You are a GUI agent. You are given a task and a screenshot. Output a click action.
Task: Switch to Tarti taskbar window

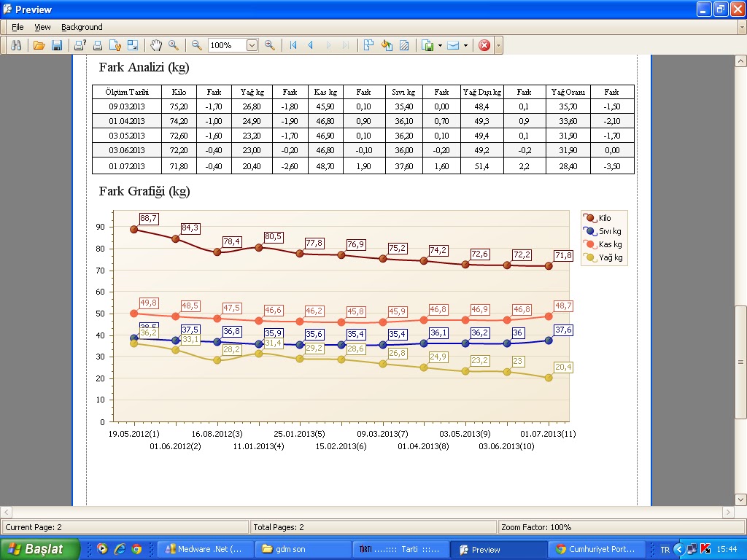click(400, 549)
